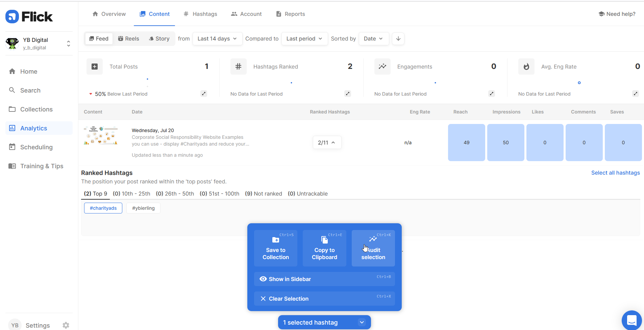Open the chat support bubble
644x330 pixels.
(x=631, y=320)
